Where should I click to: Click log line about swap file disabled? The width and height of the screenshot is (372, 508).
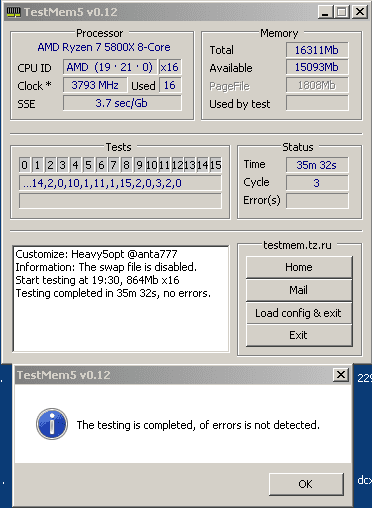tap(106, 267)
